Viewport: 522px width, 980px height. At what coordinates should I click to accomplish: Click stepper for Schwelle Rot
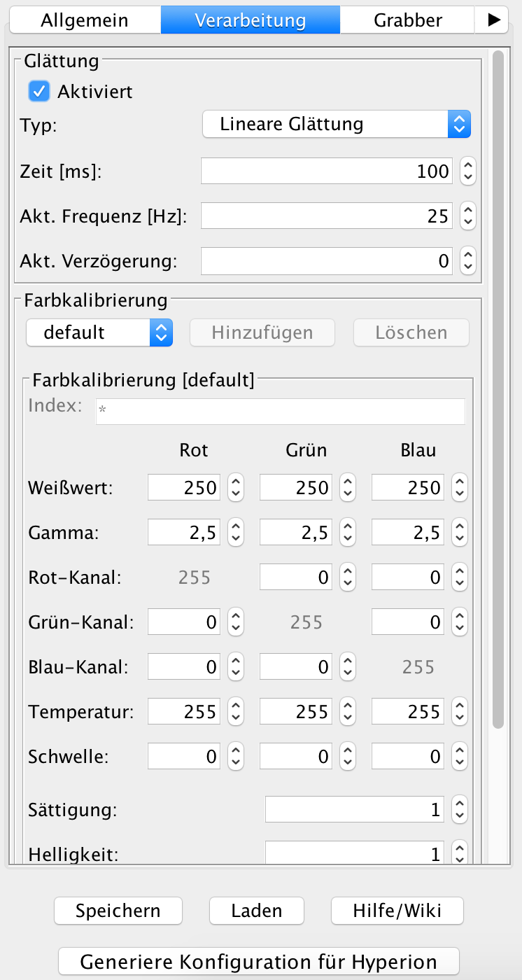[x=236, y=756]
